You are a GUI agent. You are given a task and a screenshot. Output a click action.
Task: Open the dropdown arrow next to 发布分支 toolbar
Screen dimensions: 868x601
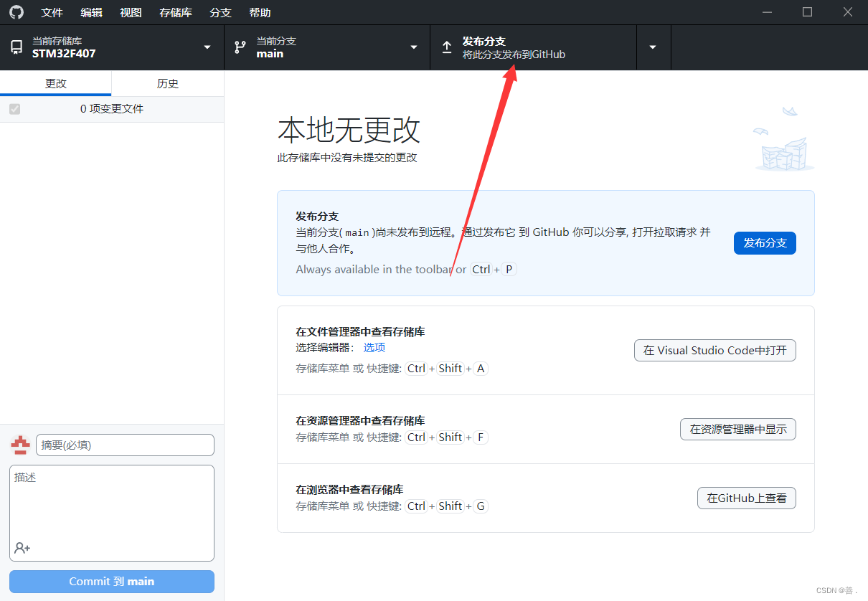point(653,47)
